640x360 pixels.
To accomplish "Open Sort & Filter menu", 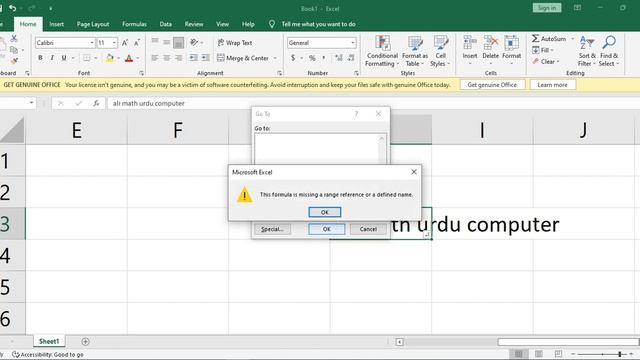I will pos(587,51).
